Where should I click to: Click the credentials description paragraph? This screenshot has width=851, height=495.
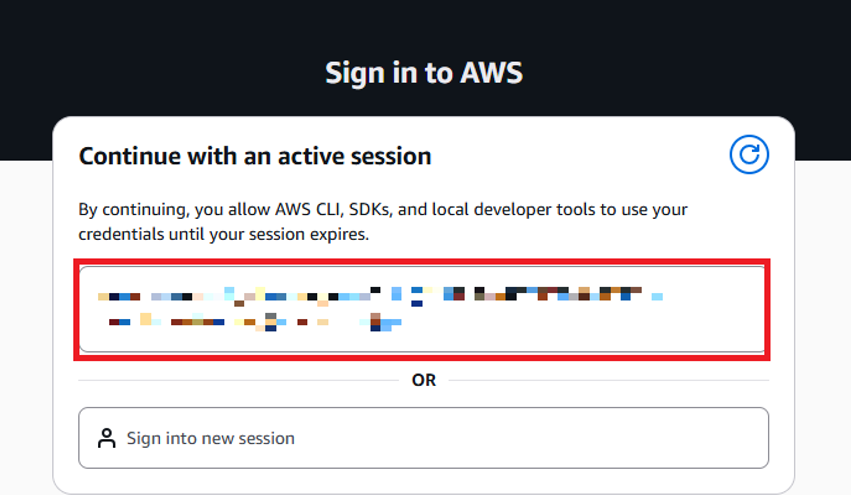point(383,221)
